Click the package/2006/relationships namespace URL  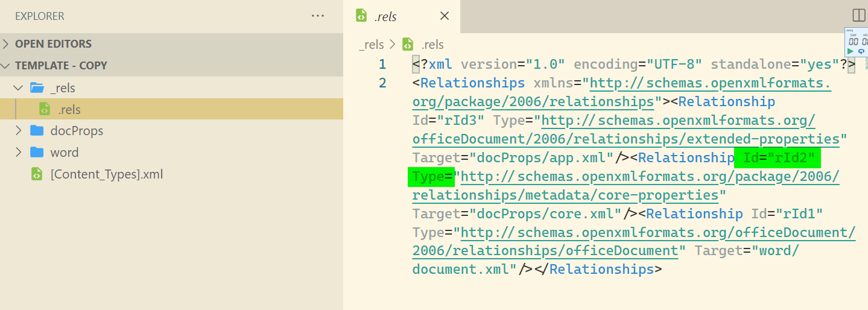pyautogui.click(x=622, y=92)
